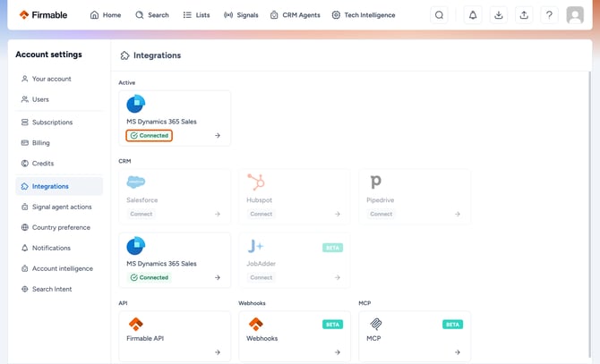The height and width of the screenshot is (364, 600).
Task: Click Firmable API logo icon
Action: [136, 325]
